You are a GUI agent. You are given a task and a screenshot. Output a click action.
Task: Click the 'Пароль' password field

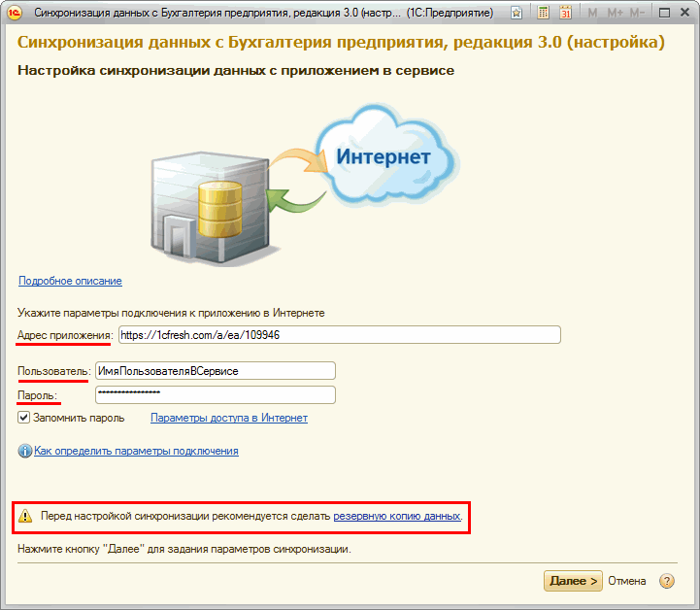(214, 395)
